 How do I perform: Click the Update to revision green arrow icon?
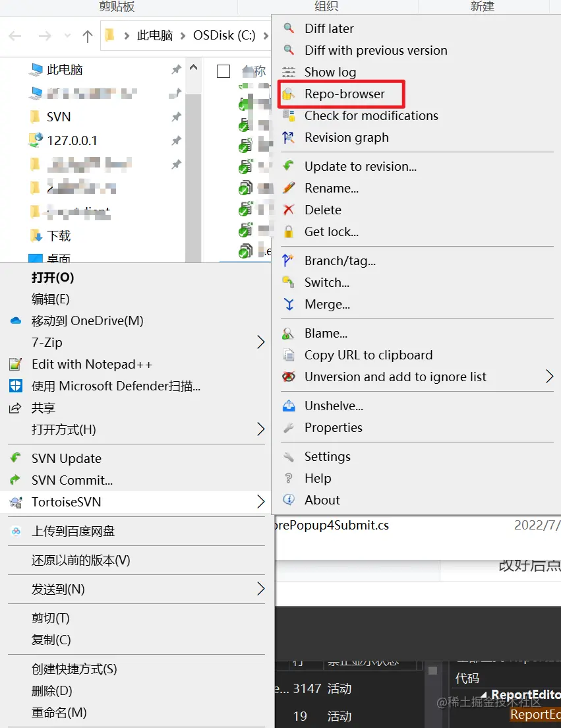click(x=289, y=166)
